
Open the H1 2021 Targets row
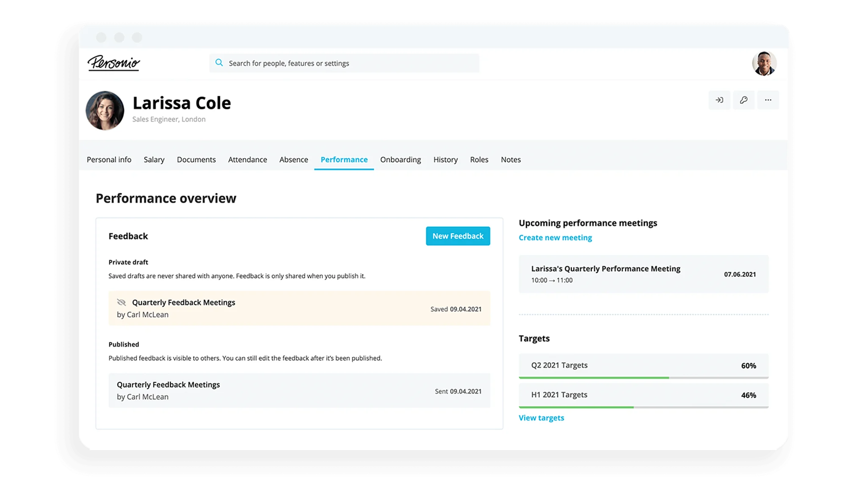pos(643,395)
